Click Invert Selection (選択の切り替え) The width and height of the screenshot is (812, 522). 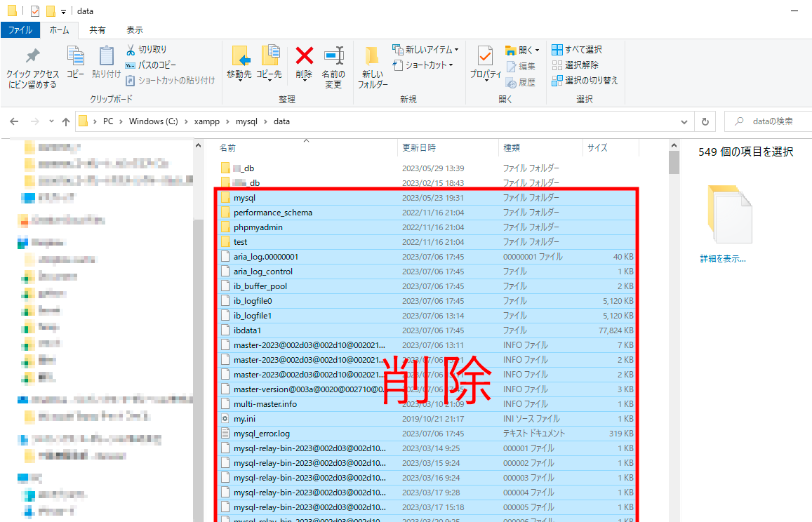(585, 81)
